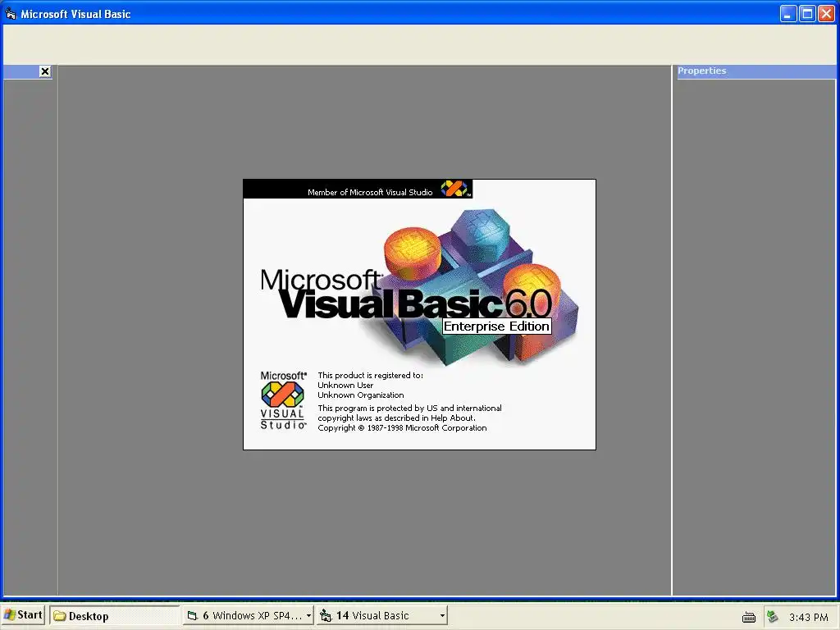Click the Visual Studio logo on the splash screen
Screen dimensions: 840x630
(x=283, y=399)
